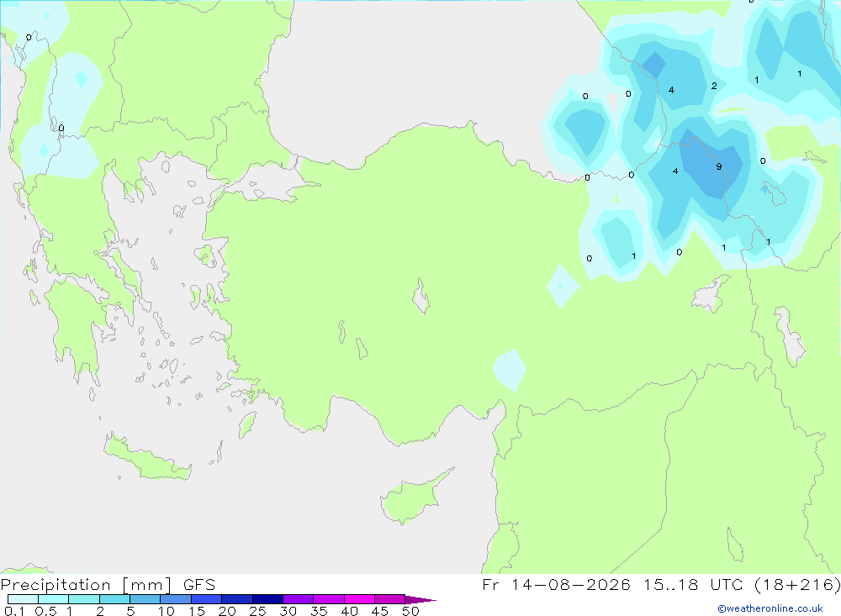Click the '10' legend scale label

167,611
